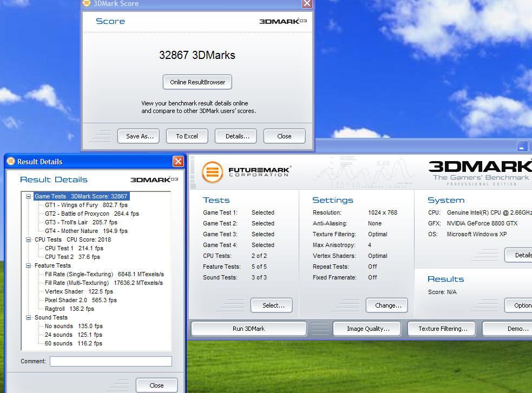Click GFX text NVIDIA GeForce 8800 GTX
The width and height of the screenshot is (532, 393).
click(x=482, y=223)
